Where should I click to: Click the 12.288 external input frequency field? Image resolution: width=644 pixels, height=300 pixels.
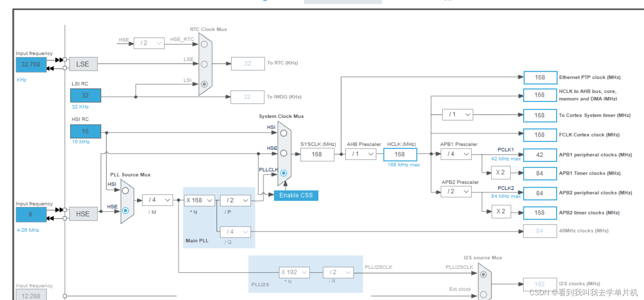coord(31,295)
